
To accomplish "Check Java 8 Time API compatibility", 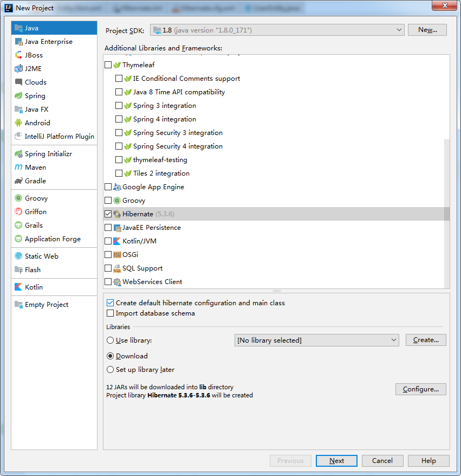I will (119, 92).
